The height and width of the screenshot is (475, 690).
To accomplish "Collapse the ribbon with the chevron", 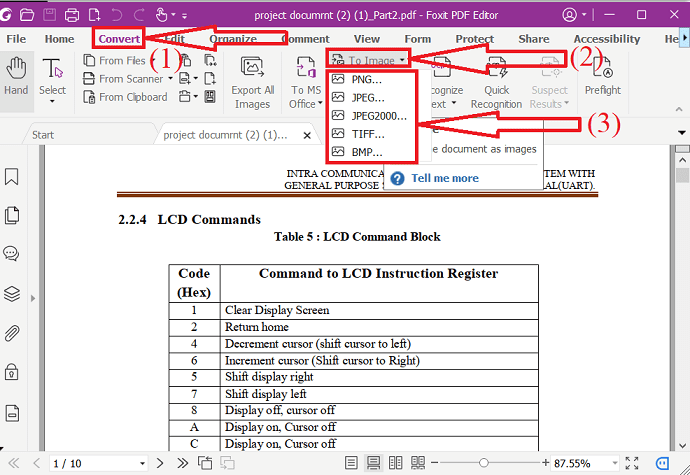I will tap(679, 109).
